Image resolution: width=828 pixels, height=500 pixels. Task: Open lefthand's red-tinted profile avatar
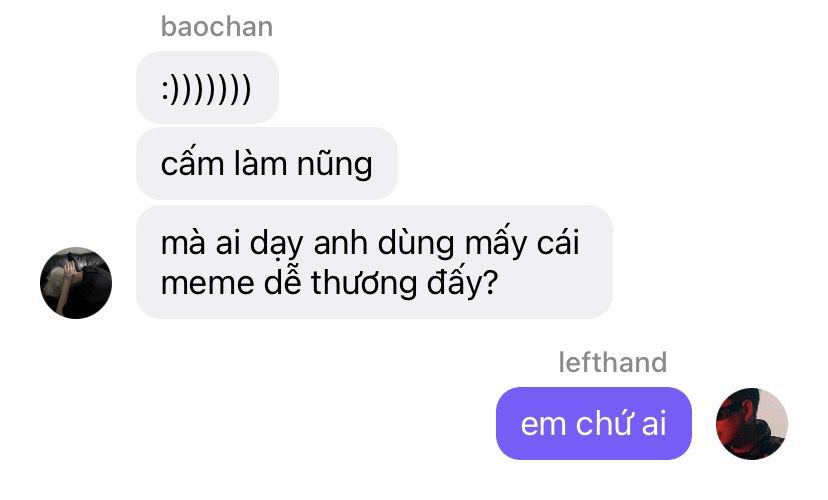pyautogui.click(x=751, y=424)
